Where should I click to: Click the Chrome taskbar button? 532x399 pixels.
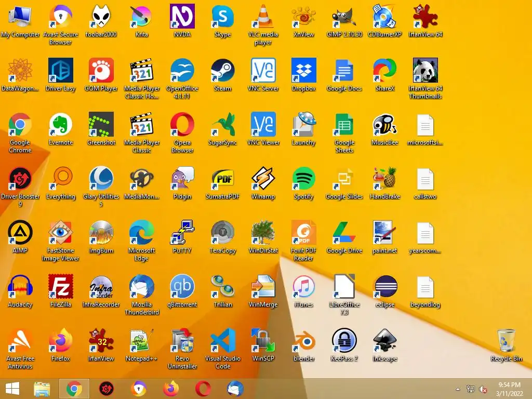click(x=74, y=389)
